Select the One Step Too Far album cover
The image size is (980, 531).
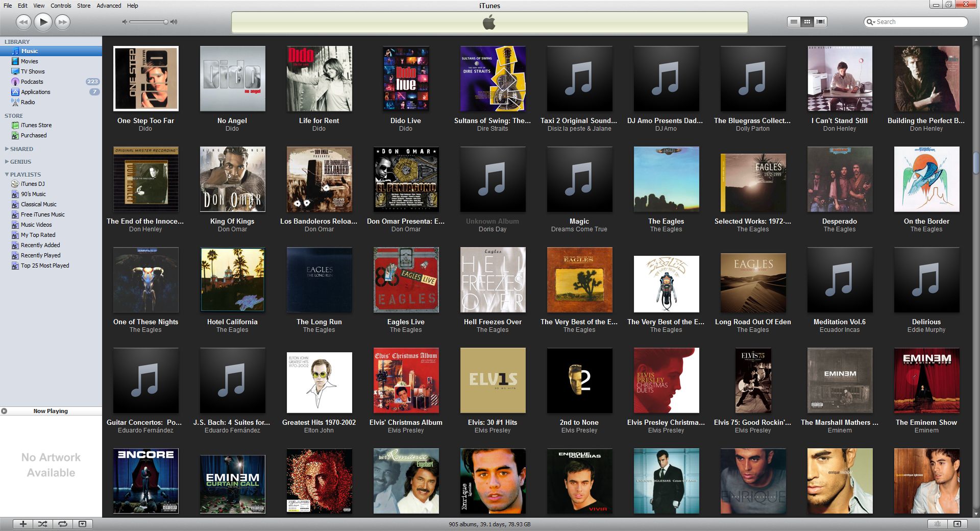click(145, 79)
